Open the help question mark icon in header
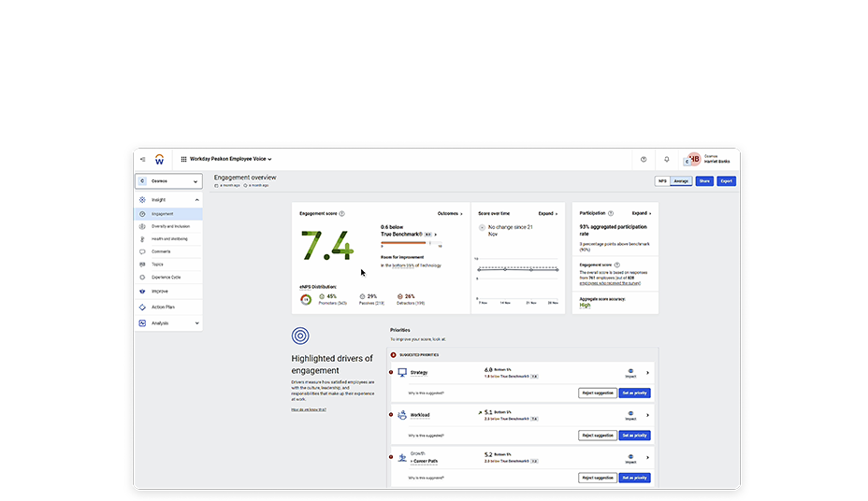868x501 pixels. point(644,159)
